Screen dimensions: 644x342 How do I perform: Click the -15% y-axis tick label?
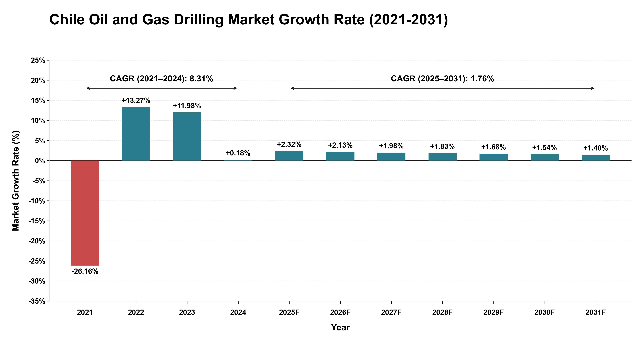click(37, 221)
